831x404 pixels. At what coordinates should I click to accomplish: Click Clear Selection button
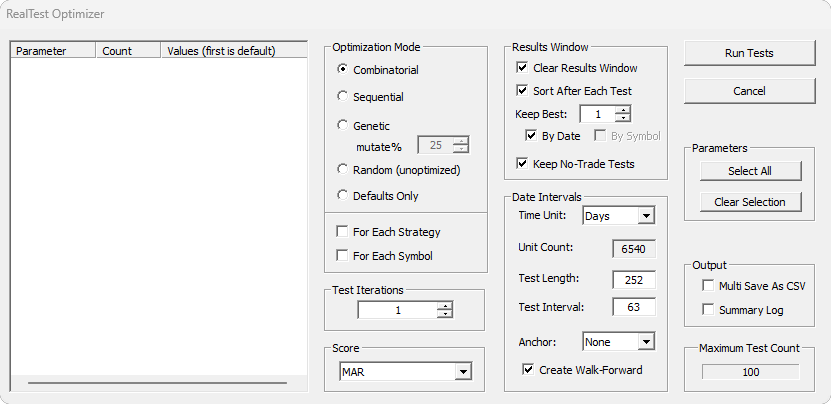click(x=750, y=202)
